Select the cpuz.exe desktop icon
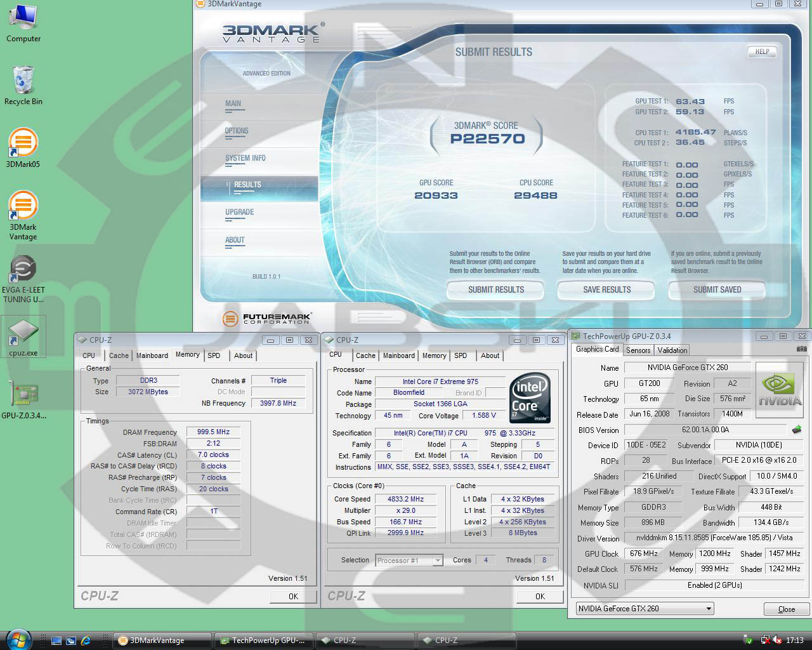 [x=23, y=337]
